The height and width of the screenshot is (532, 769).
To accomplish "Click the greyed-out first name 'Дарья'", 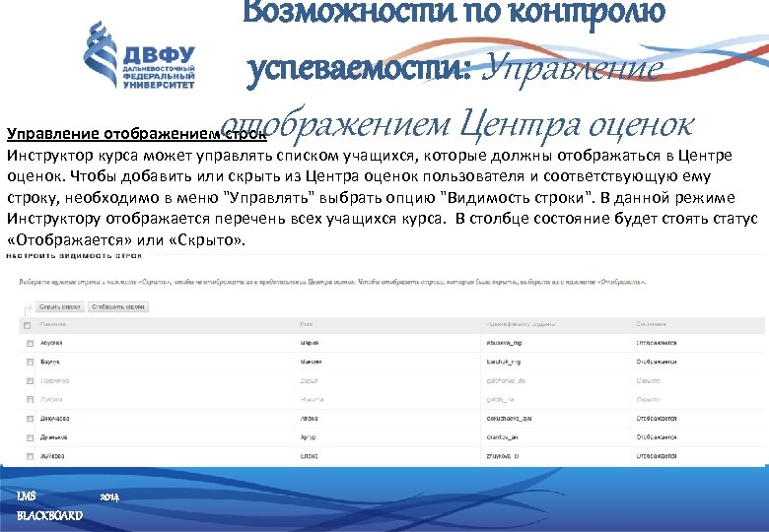I will pyautogui.click(x=309, y=380).
